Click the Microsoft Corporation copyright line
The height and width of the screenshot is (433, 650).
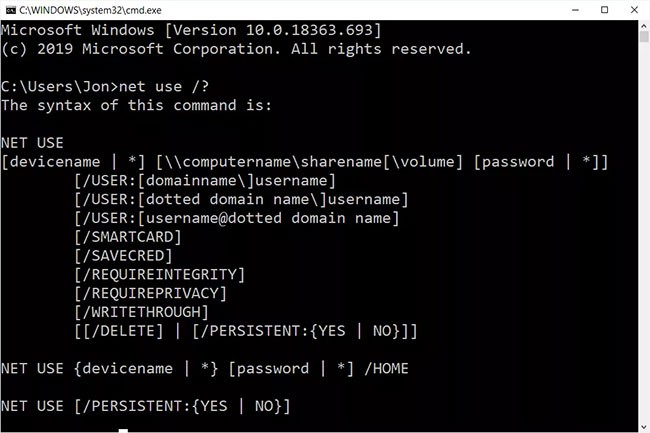(x=236, y=48)
